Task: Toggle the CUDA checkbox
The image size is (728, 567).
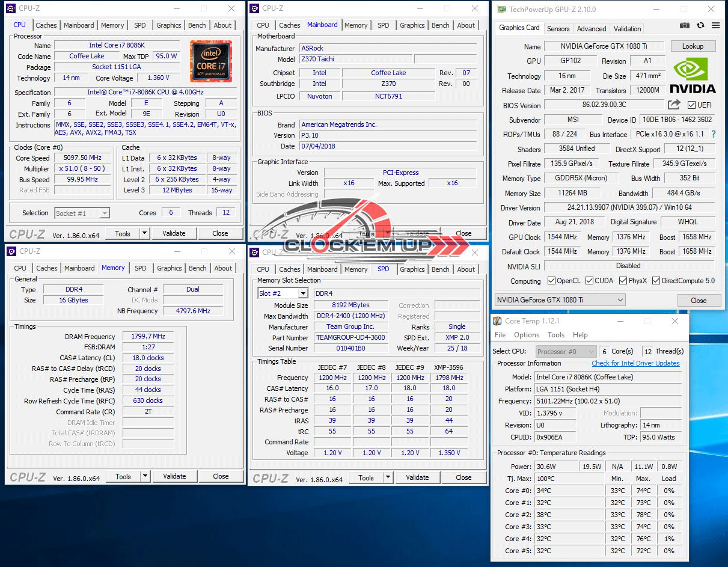Action: click(590, 281)
